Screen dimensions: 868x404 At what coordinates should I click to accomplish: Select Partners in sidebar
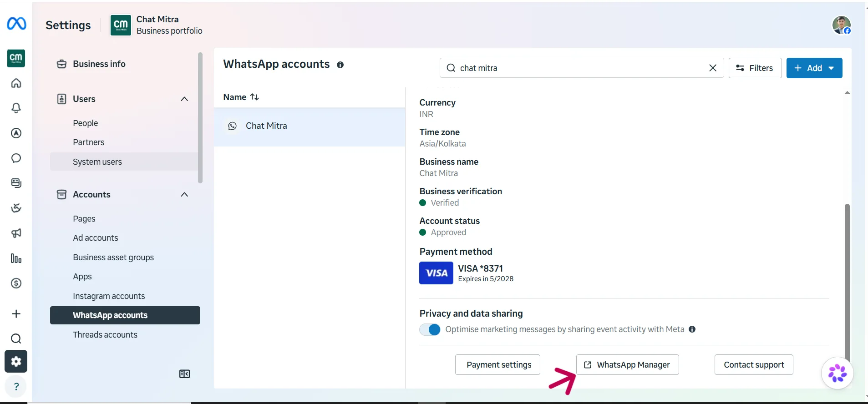(x=89, y=142)
